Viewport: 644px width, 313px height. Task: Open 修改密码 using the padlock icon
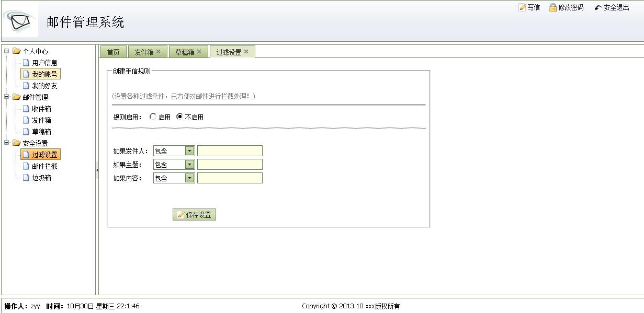(553, 7)
